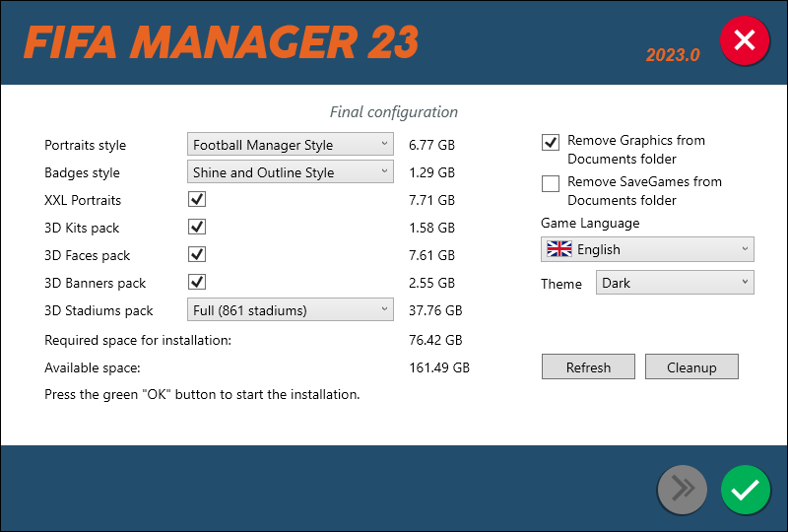Open the 3D Stadiums pack dropdown
Viewport: 788px width, 532px height.
[x=290, y=310]
